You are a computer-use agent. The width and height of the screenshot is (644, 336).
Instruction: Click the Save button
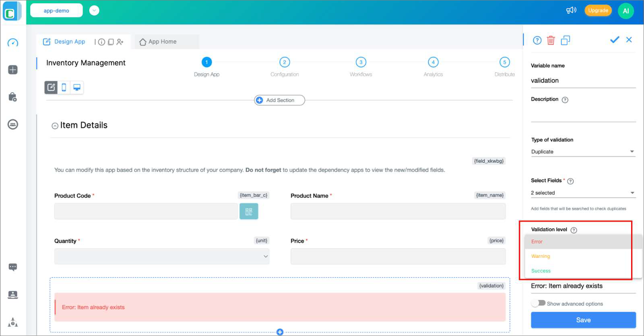[x=583, y=320]
